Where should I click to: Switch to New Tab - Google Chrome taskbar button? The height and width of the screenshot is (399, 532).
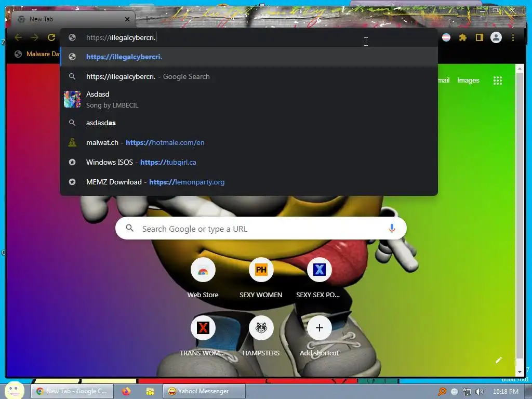coord(72,391)
